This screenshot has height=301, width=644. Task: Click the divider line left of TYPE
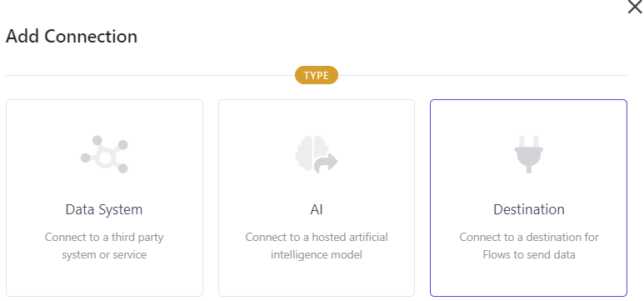(150, 75)
